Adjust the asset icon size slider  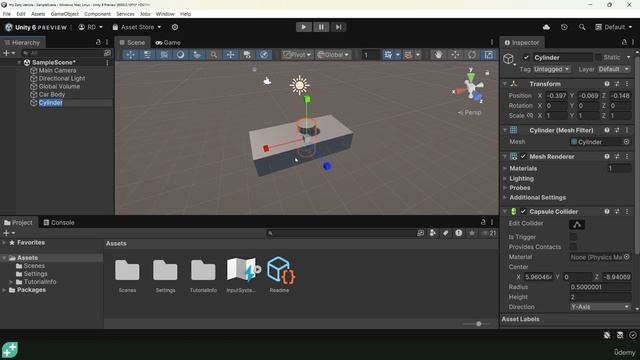[x=479, y=324]
